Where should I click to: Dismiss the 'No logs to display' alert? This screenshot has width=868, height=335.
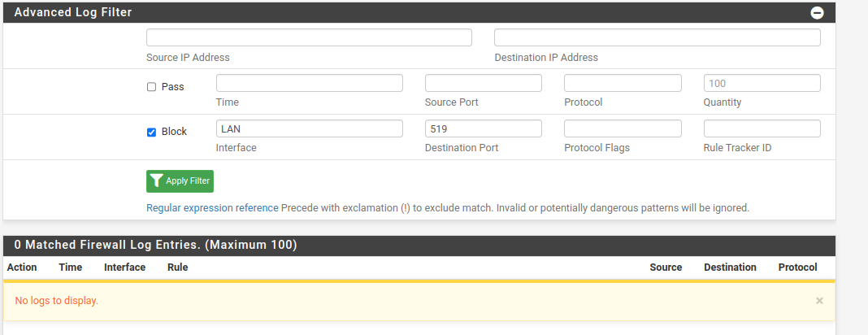tap(819, 301)
